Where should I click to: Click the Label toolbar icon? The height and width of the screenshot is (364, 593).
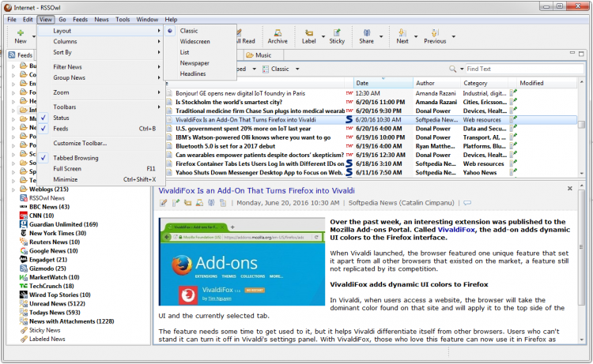pyautogui.click(x=308, y=33)
